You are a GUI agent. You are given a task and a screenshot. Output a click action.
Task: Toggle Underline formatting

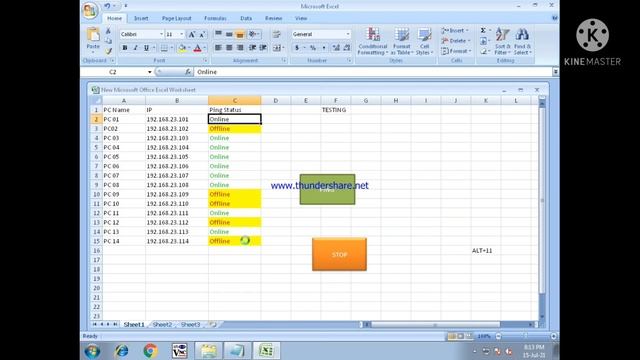tap(146, 48)
